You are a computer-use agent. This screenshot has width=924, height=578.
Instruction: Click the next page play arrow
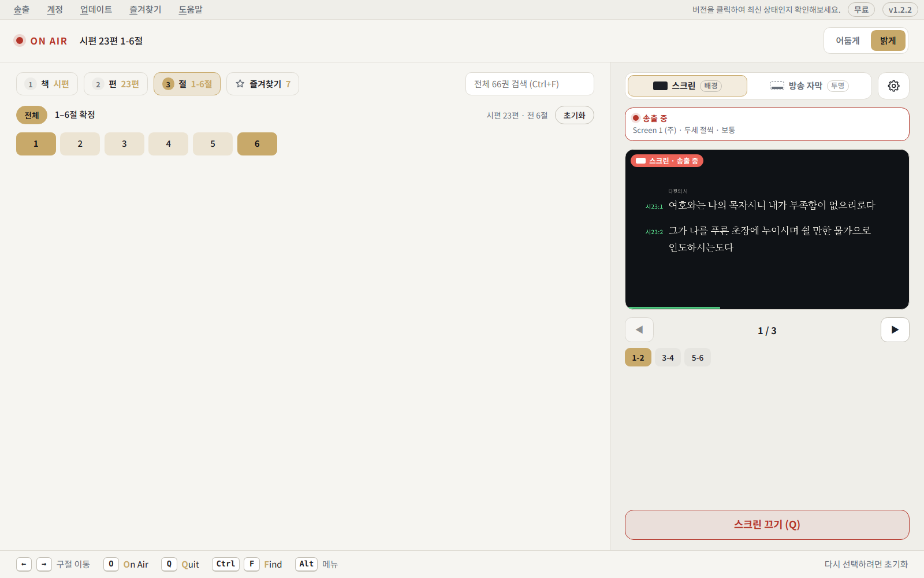895,330
